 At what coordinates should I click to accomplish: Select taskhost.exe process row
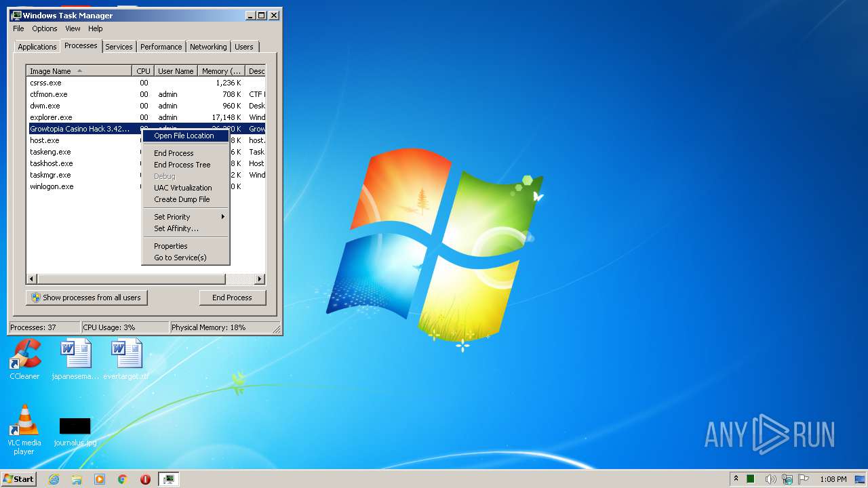[x=84, y=163]
